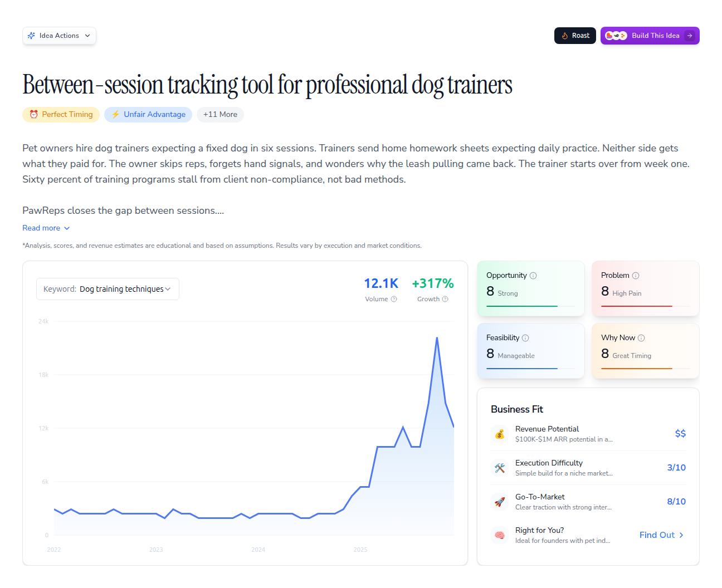Expand the +11 More tags
722x588 pixels.
click(220, 114)
